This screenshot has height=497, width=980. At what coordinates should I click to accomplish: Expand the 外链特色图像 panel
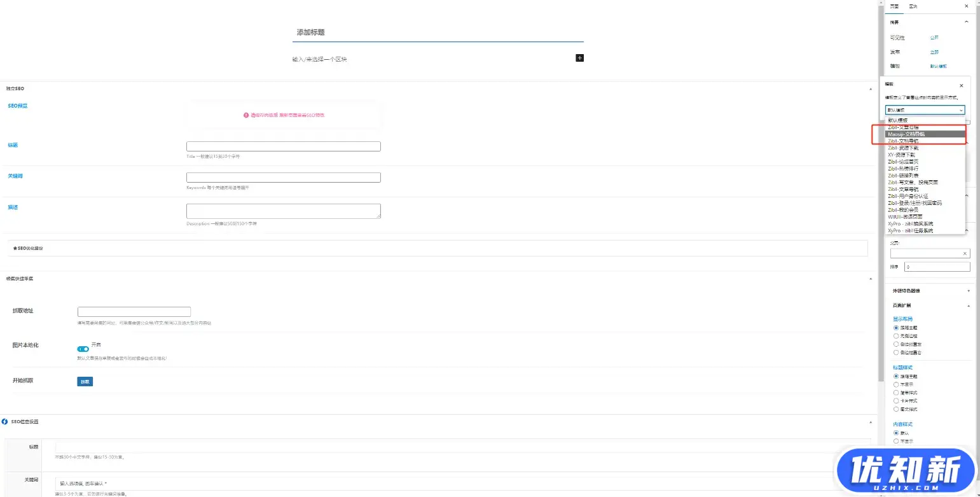tap(969, 291)
